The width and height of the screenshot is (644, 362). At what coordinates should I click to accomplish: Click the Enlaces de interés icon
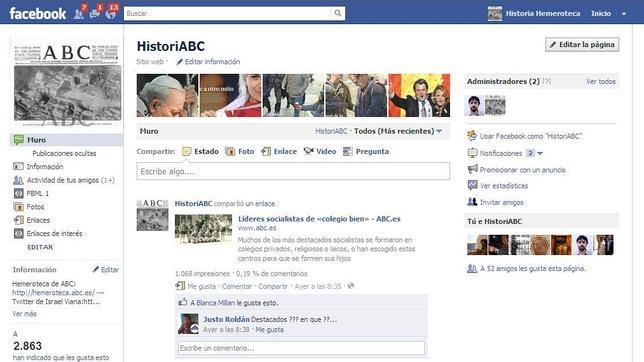click(x=18, y=233)
